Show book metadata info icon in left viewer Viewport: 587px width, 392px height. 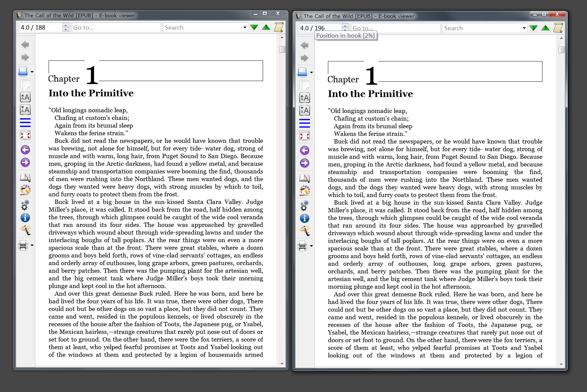(25, 218)
